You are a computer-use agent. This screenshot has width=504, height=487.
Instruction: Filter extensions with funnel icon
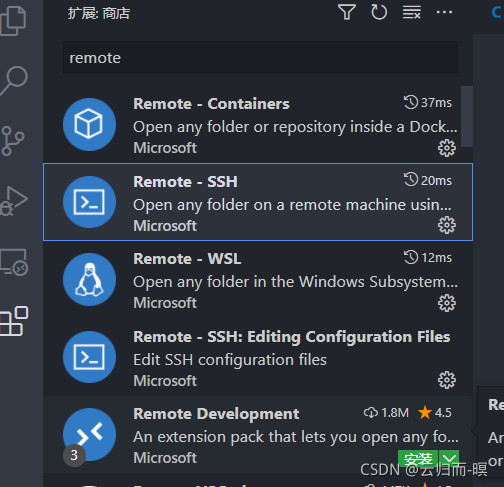[x=347, y=12]
